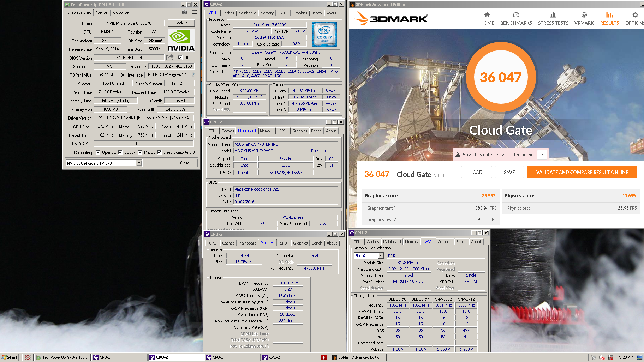Image resolution: width=644 pixels, height=362 pixels.
Task: Click the Graphics test 1 result 388.94 FPS
Action: pyautogui.click(x=486, y=208)
